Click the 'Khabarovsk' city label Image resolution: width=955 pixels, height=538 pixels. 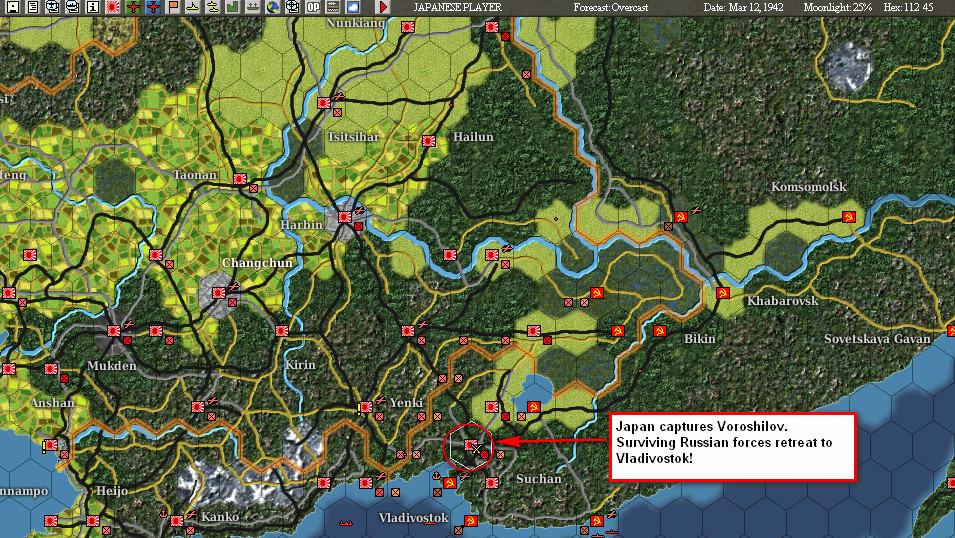point(783,301)
